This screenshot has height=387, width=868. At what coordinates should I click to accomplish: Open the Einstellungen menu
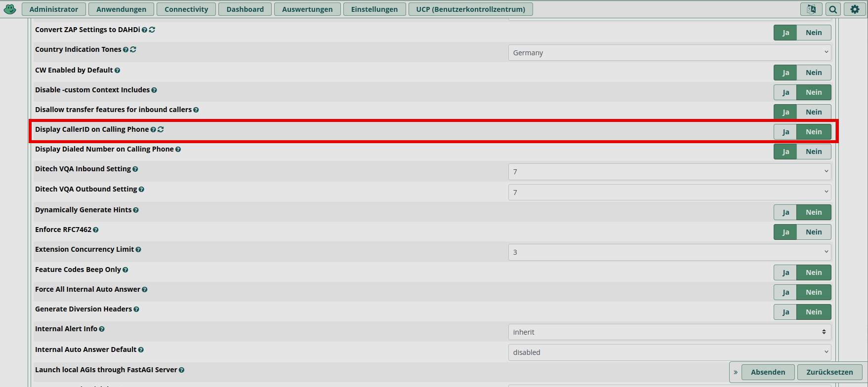pyautogui.click(x=374, y=9)
